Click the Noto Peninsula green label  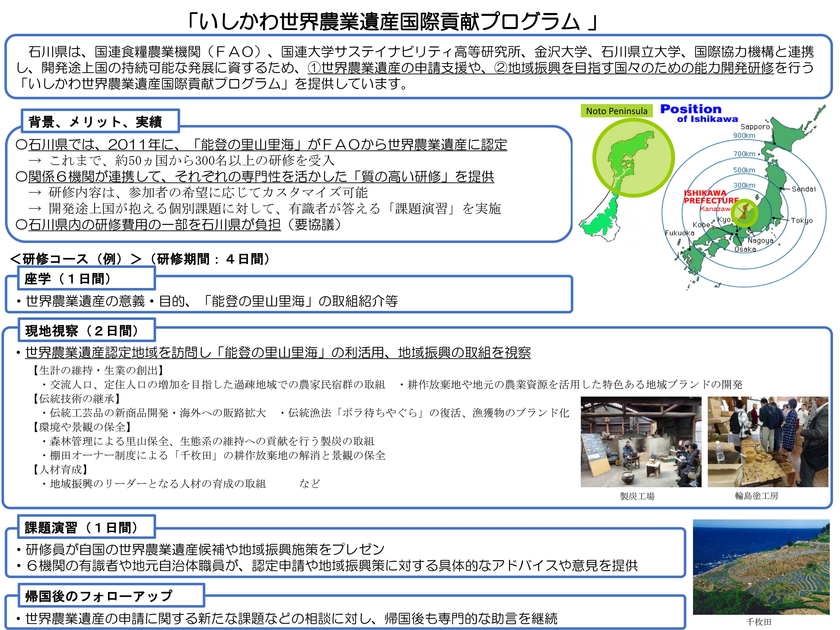tap(617, 111)
